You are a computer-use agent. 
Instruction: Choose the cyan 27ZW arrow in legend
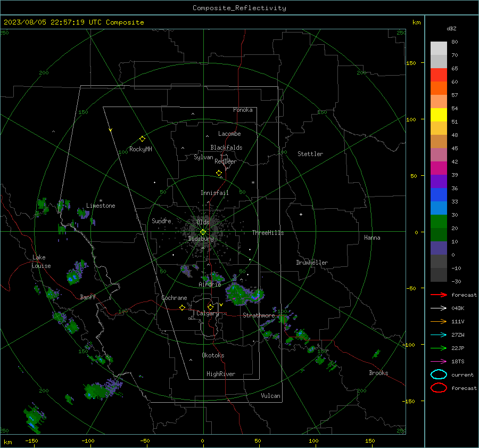pos(439,335)
